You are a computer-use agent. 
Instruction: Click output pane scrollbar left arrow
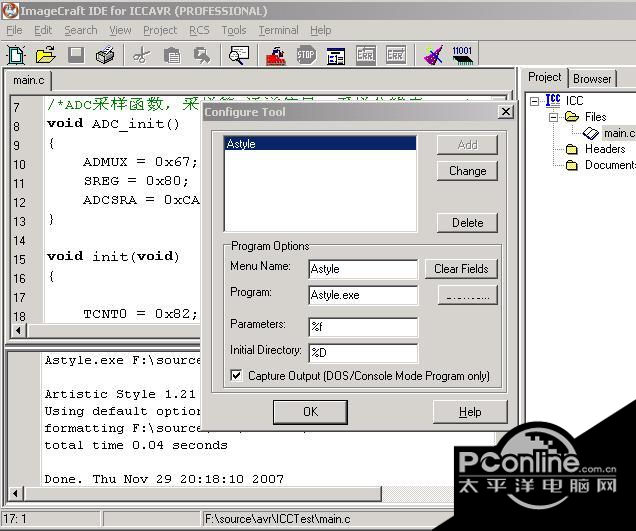(16, 494)
